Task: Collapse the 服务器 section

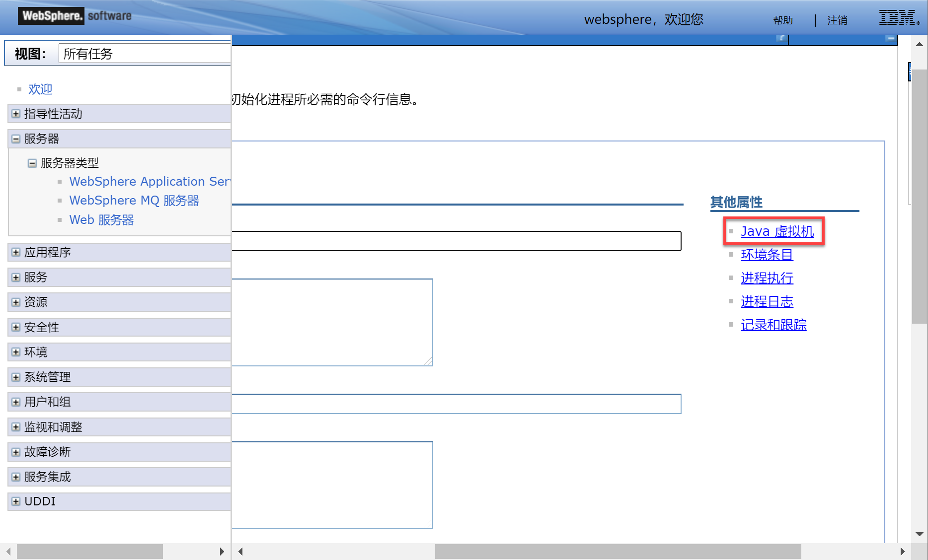Action: [x=16, y=139]
